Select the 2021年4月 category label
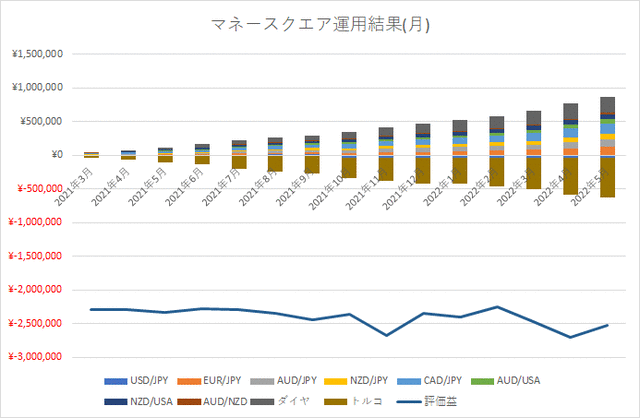 [111, 187]
